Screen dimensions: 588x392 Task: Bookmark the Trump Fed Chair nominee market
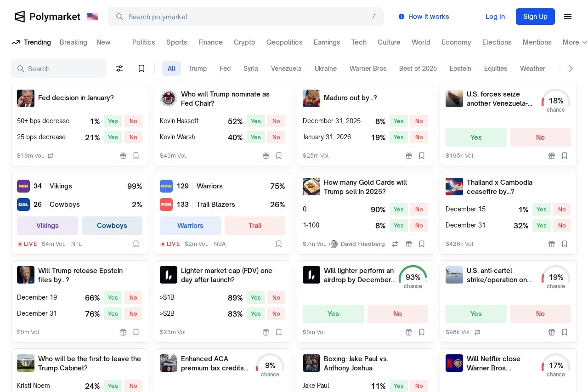(x=279, y=156)
